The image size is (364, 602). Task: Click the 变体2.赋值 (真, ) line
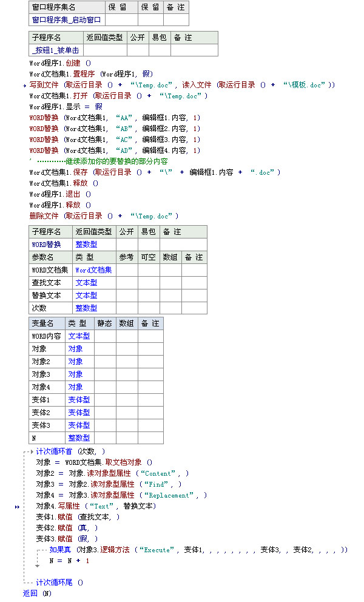click(x=67, y=528)
